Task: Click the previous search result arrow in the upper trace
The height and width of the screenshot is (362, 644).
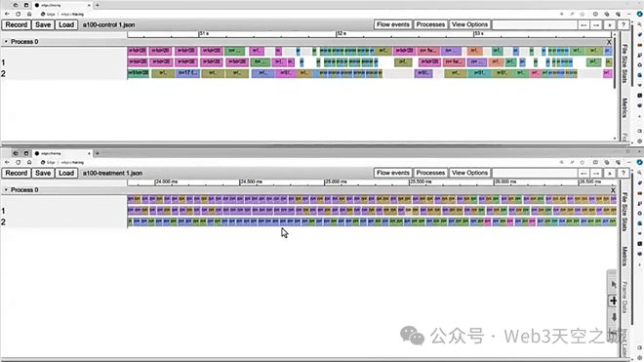Action: coord(584,24)
